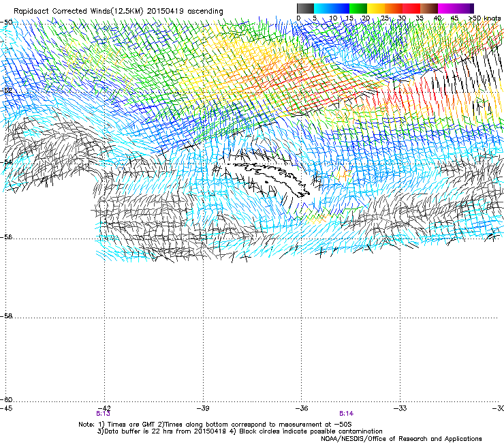Click the brown 35-40 knots legend swatch

coord(429,8)
